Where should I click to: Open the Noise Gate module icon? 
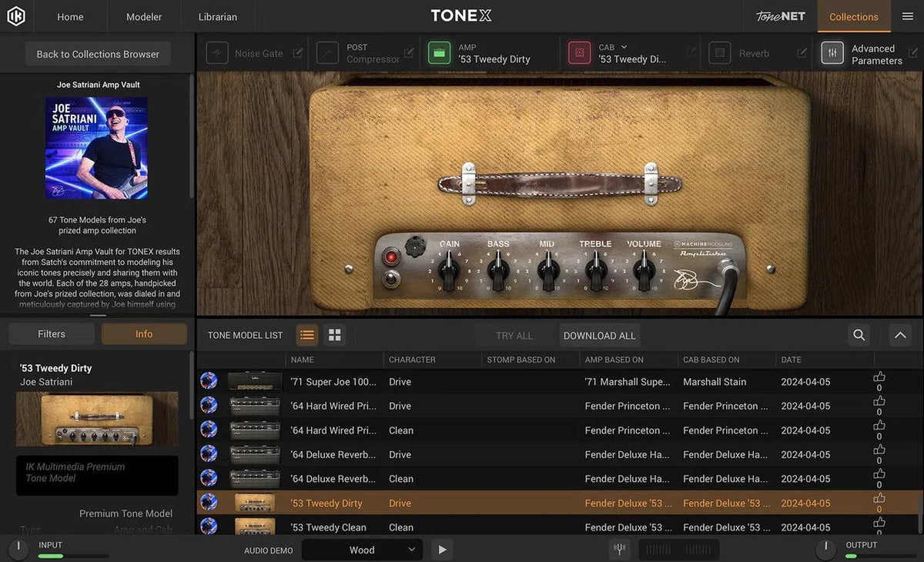coord(217,52)
